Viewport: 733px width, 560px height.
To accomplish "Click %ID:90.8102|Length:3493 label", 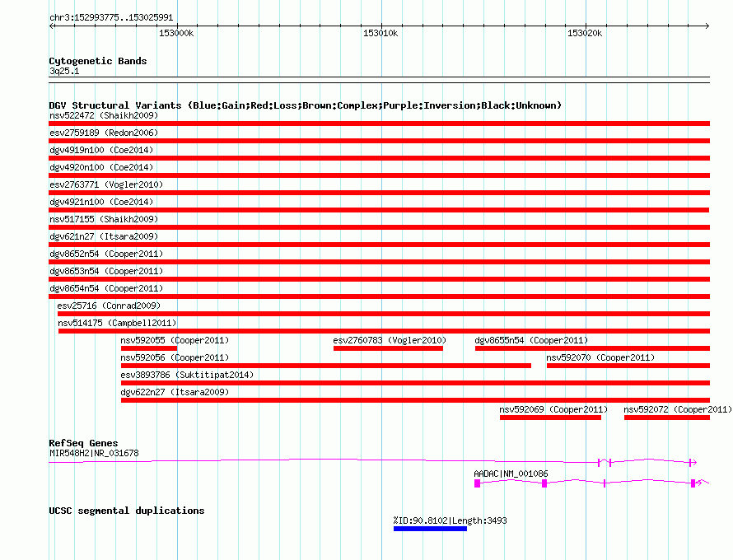I will 451,520.
